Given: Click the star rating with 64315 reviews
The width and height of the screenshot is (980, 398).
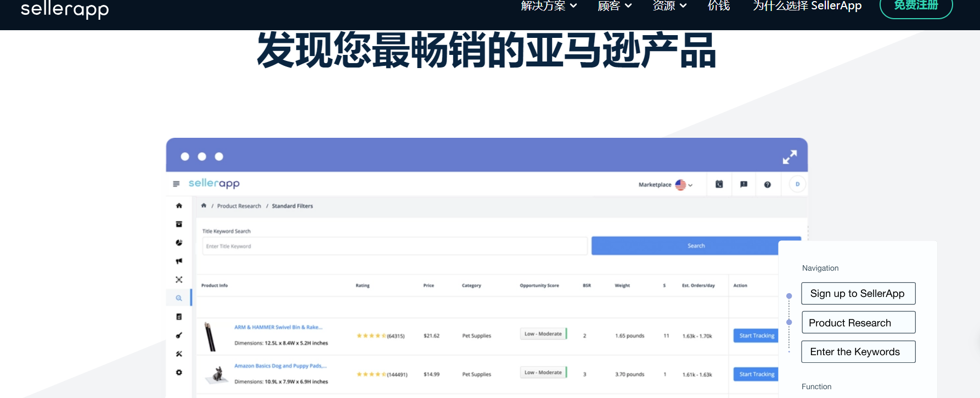Looking at the screenshot, I should coord(381,336).
